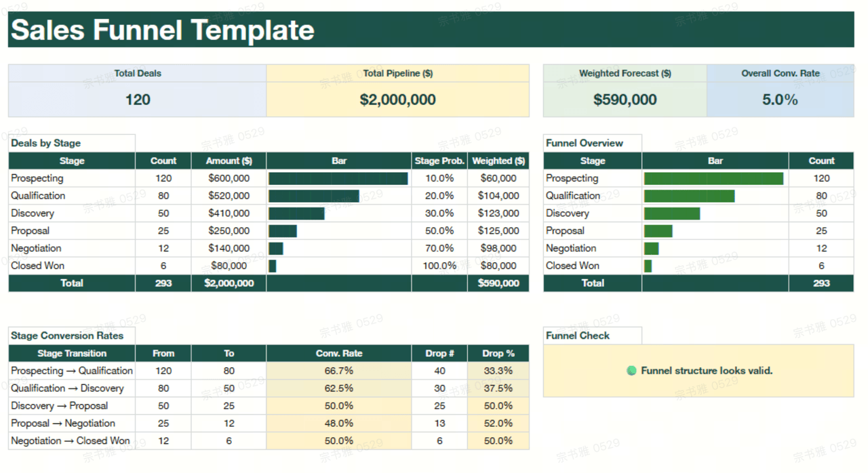Image resolution: width=868 pixels, height=473 pixels.
Task: Click the Funnel Check heading
Action: point(578,335)
